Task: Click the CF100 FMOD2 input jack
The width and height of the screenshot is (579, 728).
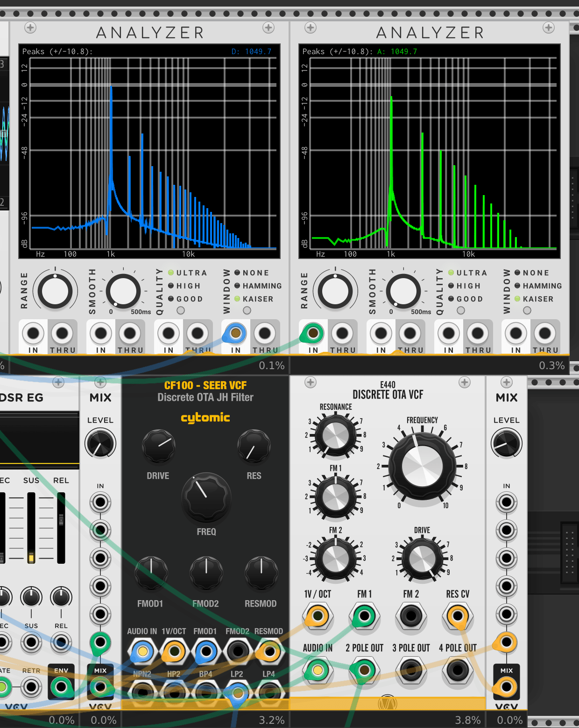Action: click(238, 651)
